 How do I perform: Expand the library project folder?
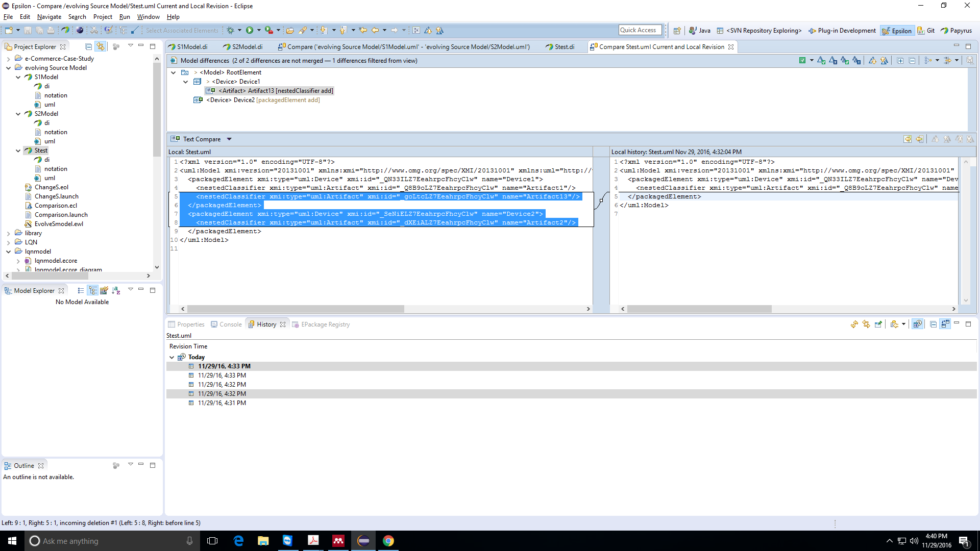coord(8,233)
